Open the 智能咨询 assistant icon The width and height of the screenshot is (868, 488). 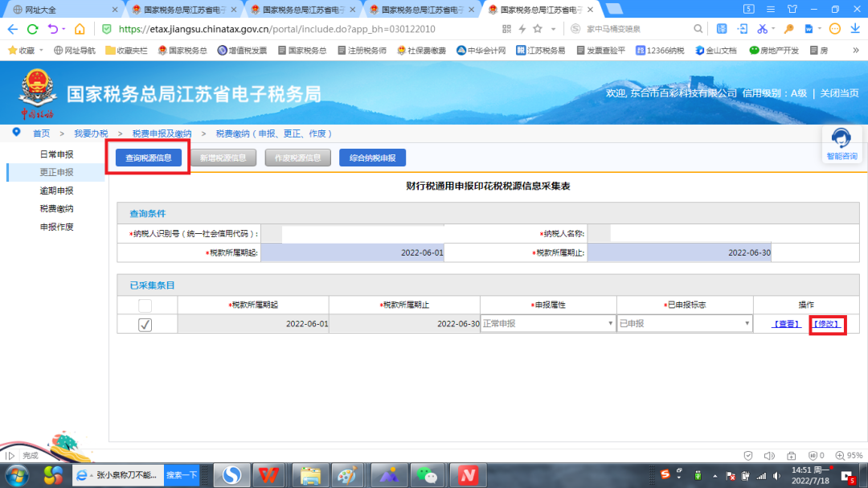(841, 144)
